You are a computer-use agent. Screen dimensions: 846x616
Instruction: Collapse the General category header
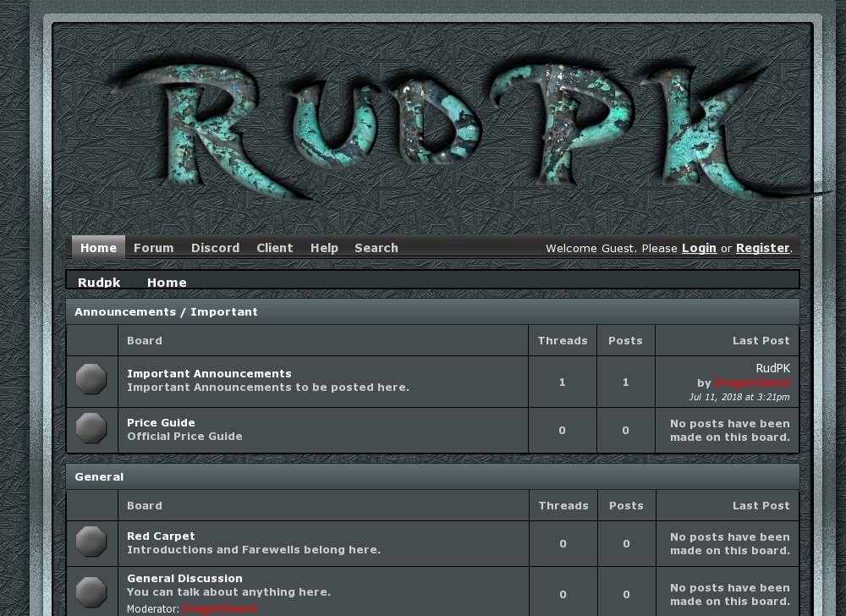(x=99, y=476)
